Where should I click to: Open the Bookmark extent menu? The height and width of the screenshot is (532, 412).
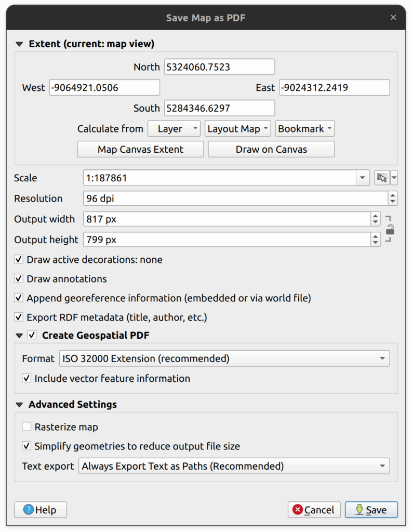pos(305,129)
